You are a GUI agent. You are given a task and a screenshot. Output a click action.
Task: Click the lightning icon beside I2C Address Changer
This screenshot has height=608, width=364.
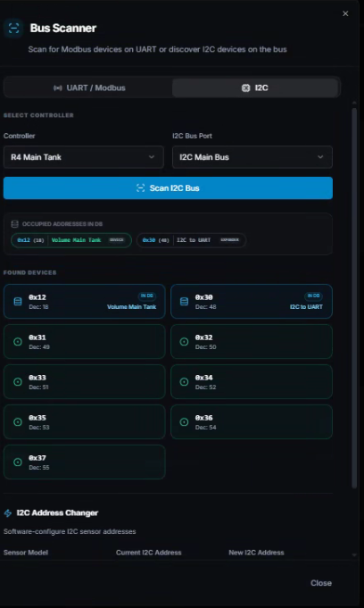pyautogui.click(x=8, y=513)
